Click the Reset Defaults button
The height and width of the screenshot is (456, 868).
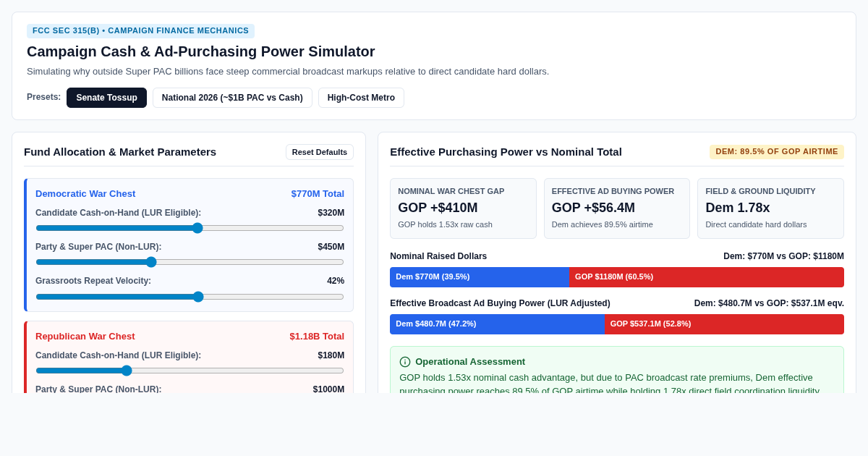pos(320,152)
